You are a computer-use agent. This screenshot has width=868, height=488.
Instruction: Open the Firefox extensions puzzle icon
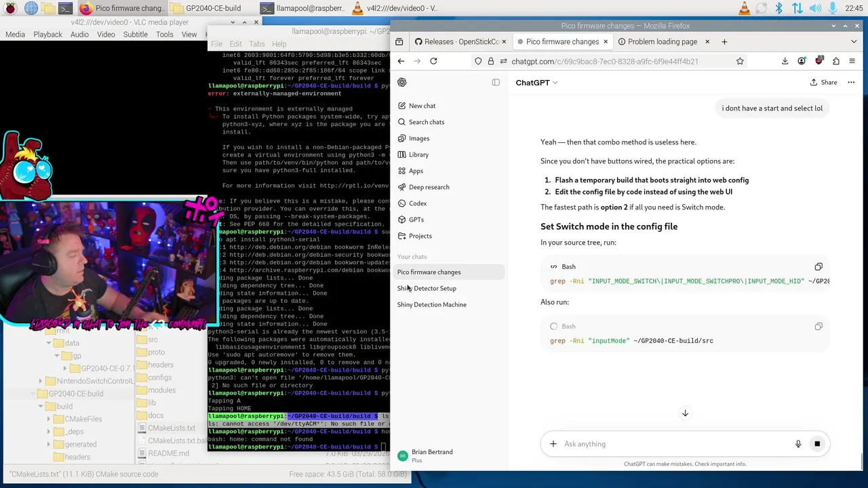(x=835, y=61)
